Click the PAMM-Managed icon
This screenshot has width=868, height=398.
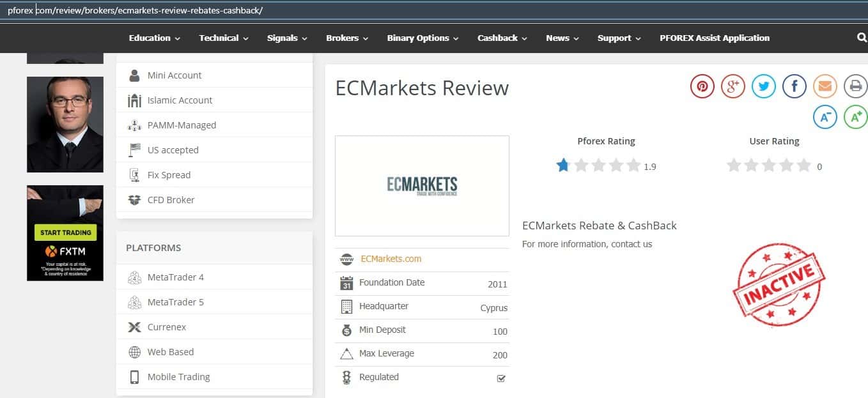click(x=134, y=125)
